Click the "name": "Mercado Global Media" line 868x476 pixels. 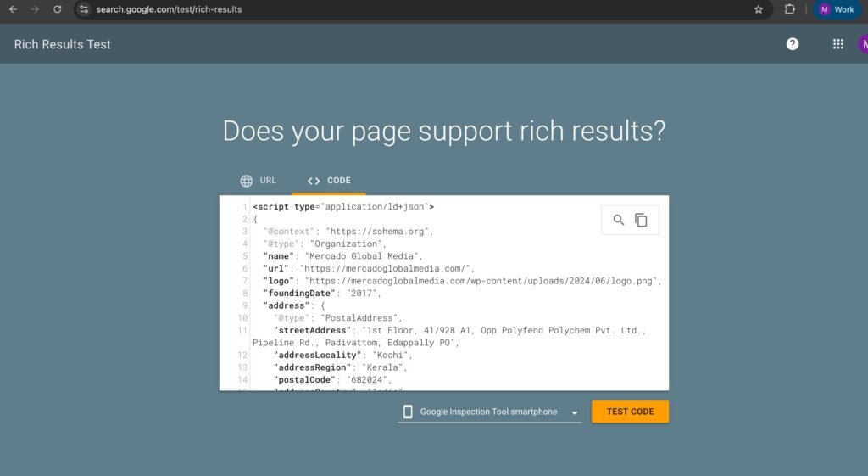[x=343, y=256]
